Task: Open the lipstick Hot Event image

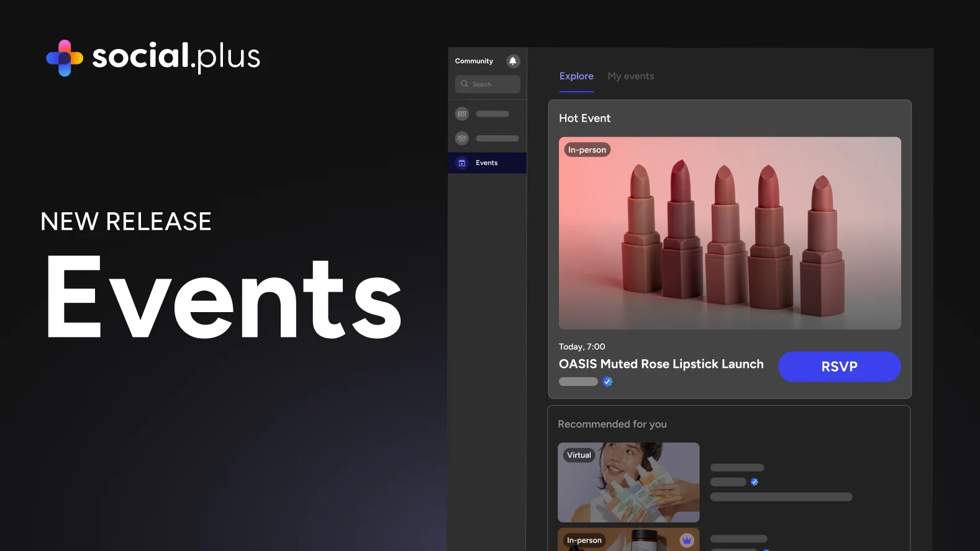Action: coord(730,233)
